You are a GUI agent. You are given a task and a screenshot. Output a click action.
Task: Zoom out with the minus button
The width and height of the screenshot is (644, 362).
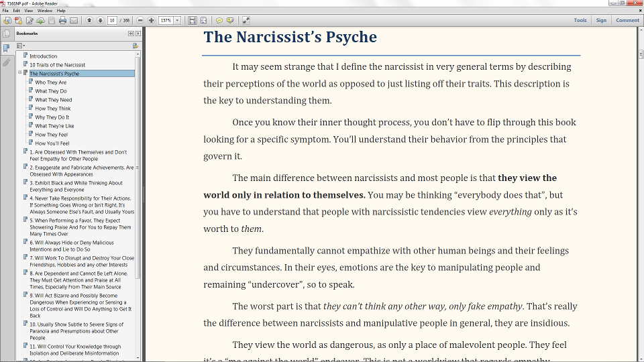click(140, 21)
